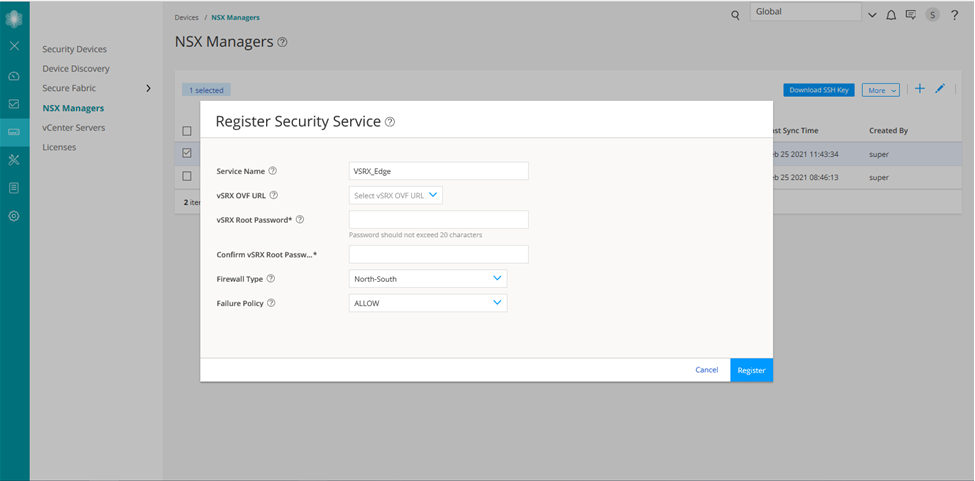Uncheck the selected NSX Manager row checkbox

pyautogui.click(x=187, y=154)
